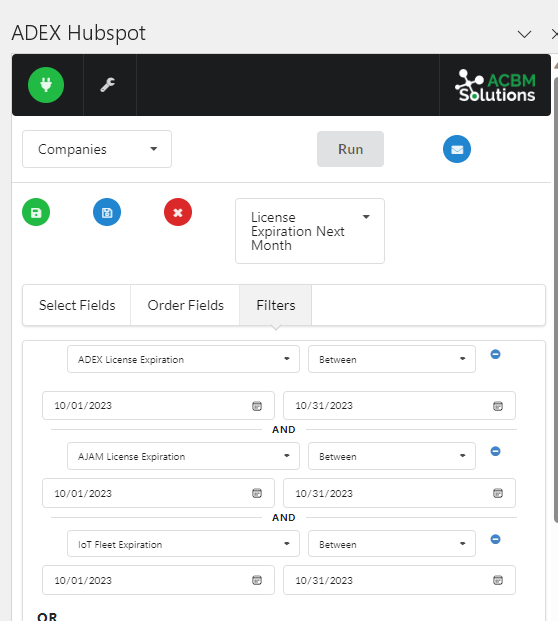Viewport: 558px width, 621px height.
Task: Switch to Select Fields tab
Action: coord(77,305)
